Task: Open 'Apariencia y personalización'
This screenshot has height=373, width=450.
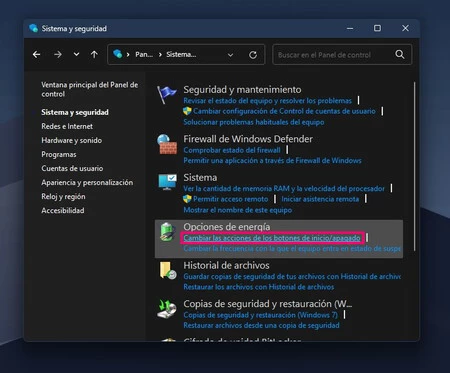Action: [x=87, y=182]
